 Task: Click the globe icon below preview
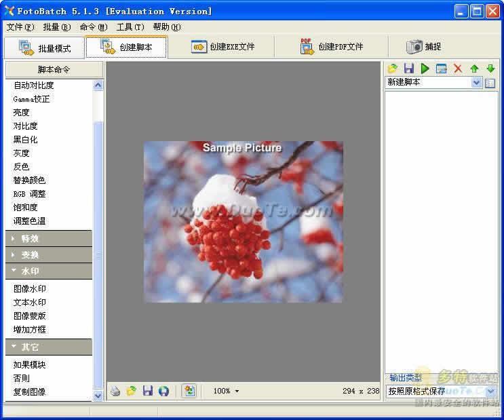(x=163, y=391)
